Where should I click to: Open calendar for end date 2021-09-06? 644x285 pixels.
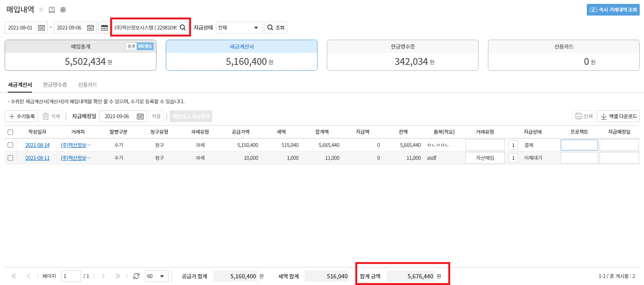pos(90,28)
